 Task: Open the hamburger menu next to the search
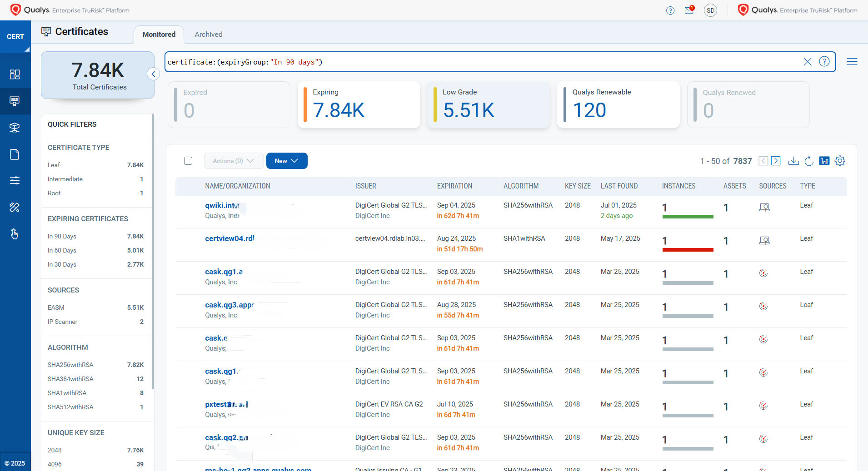click(852, 62)
